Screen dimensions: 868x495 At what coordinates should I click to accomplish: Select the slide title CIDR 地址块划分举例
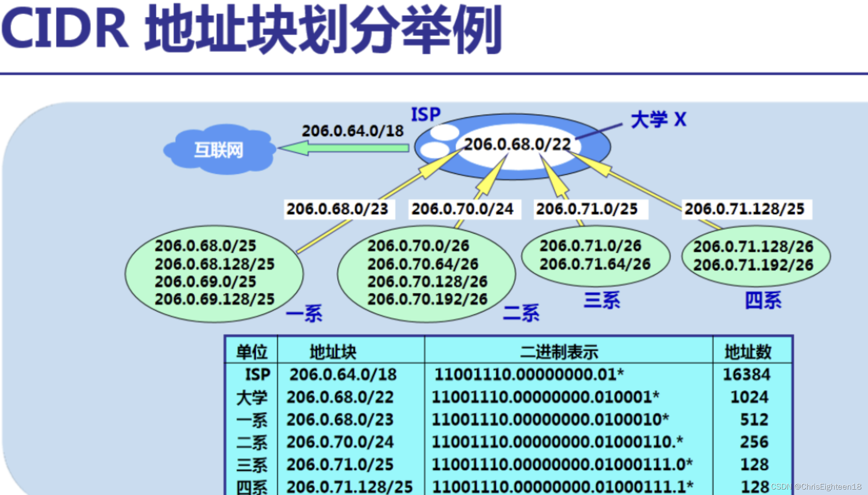click(x=251, y=29)
